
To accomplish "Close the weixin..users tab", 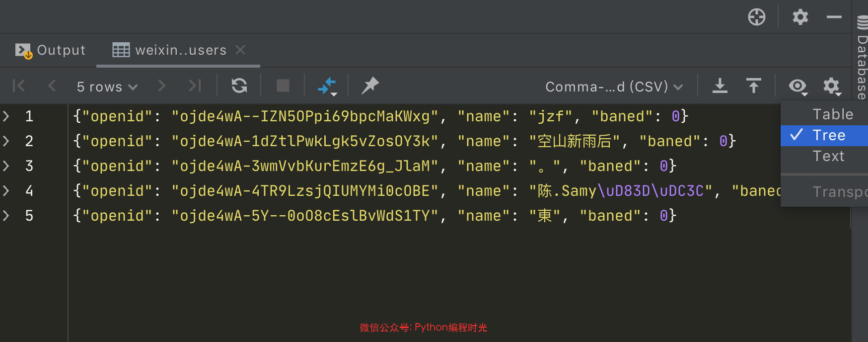I will [x=240, y=50].
